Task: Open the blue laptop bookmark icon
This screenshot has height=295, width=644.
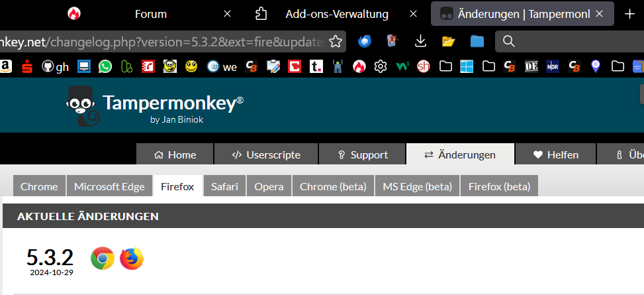Action: tap(84, 66)
